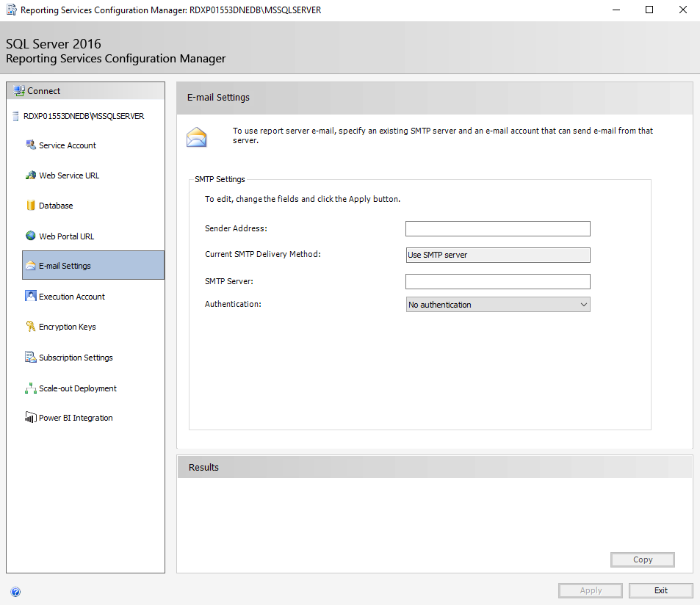This screenshot has height=605, width=700.
Task: Click the Connect computer icon
Action: [19, 91]
